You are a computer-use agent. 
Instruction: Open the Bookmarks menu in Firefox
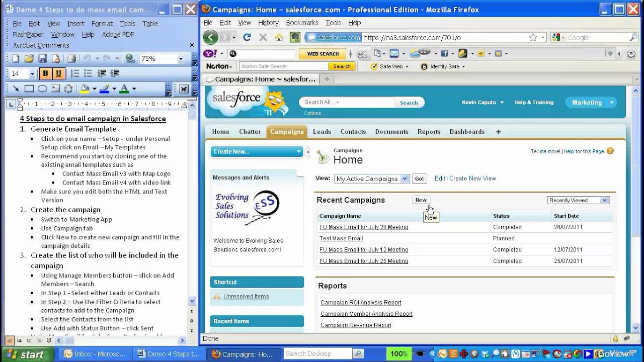click(302, 23)
